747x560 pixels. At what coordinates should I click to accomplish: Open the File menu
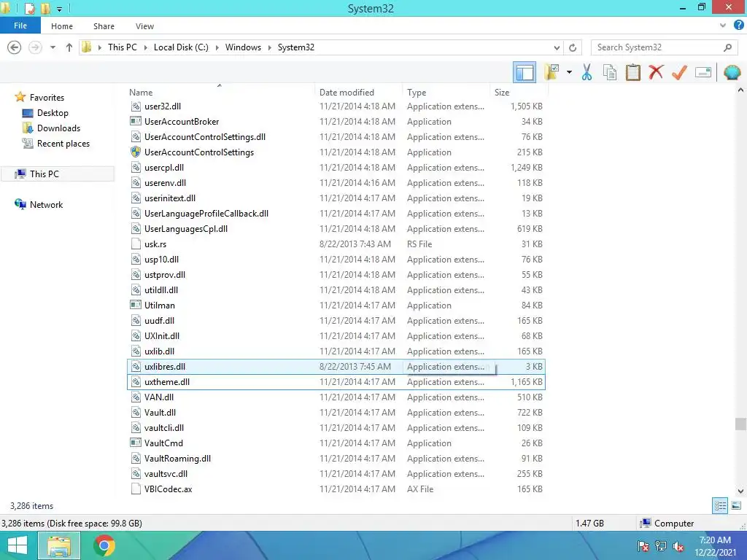pyautogui.click(x=20, y=26)
